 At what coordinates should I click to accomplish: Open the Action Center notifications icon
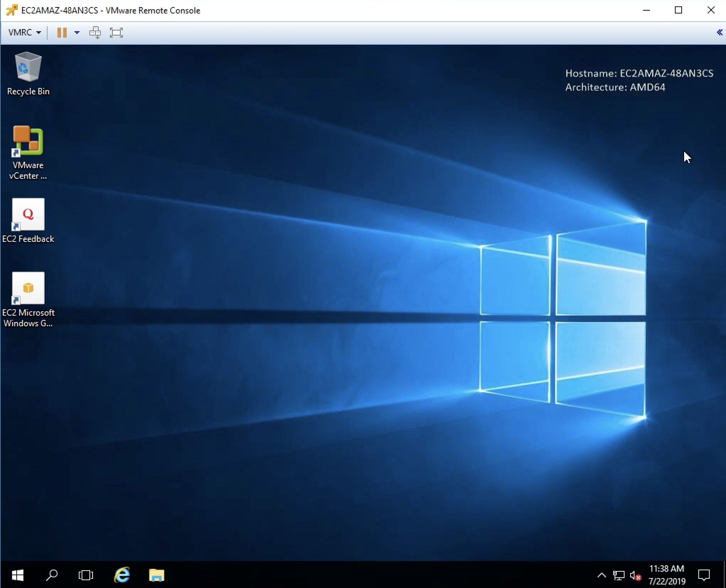coord(704,575)
